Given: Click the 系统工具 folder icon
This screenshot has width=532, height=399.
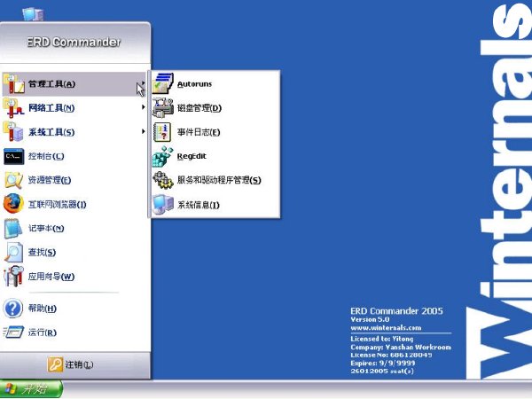Looking at the screenshot, I should [13, 132].
